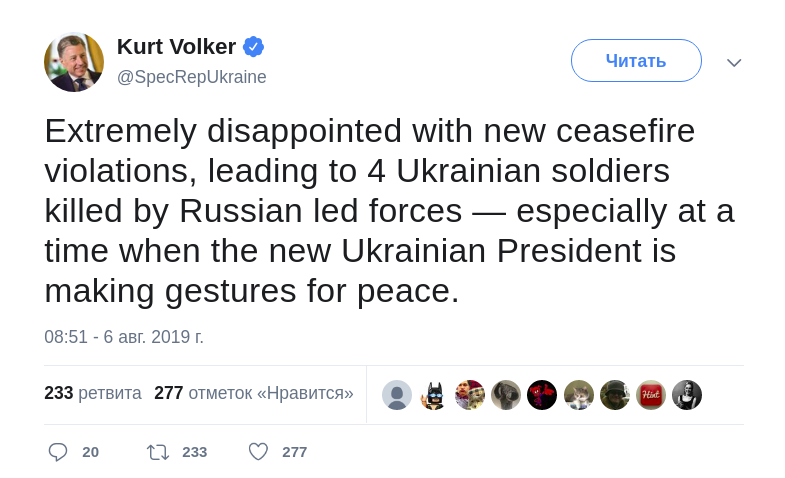The image size is (785, 478).
Task: Click the @SpecRepUkraine handle
Action: coord(192,77)
